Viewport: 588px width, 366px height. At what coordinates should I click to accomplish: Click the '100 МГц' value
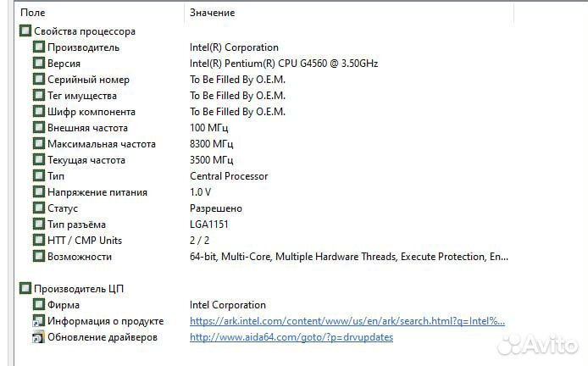[x=209, y=128]
